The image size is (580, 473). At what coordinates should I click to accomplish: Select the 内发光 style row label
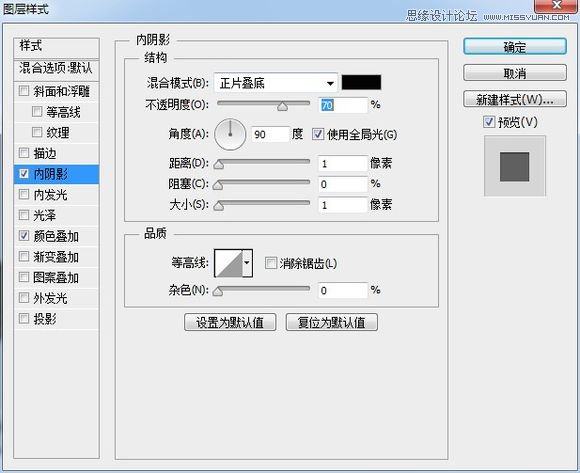(50, 195)
